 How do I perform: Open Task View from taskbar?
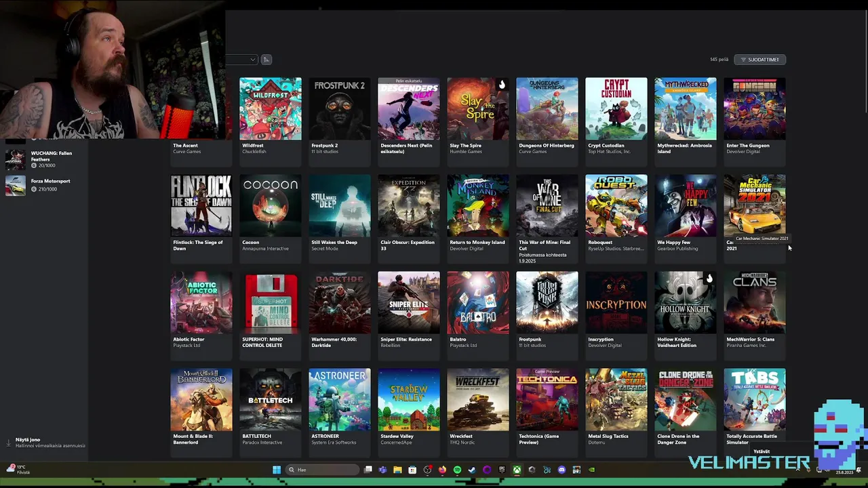(368, 470)
